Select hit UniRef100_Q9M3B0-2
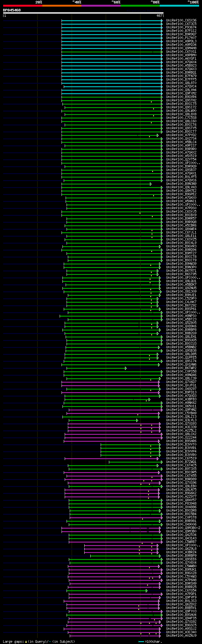Viewport: 202px width, 644px height. pos(183,528)
